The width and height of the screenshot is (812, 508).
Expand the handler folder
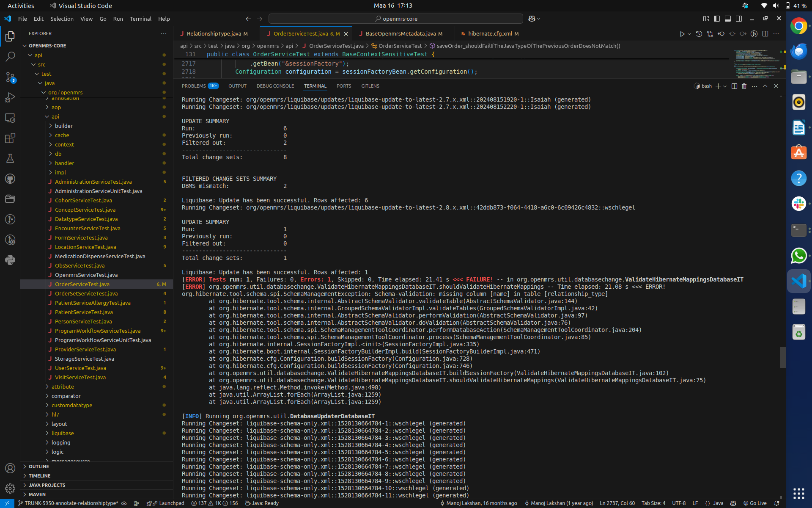point(96,163)
